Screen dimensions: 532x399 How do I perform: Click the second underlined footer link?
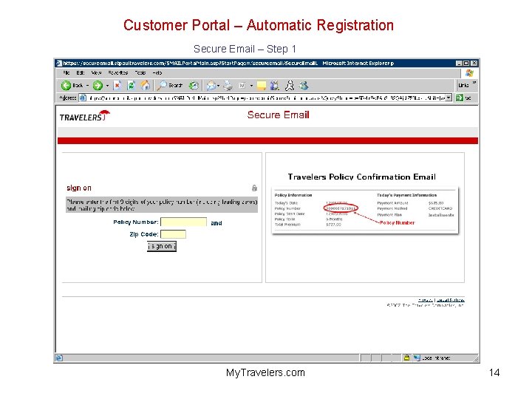(450, 300)
